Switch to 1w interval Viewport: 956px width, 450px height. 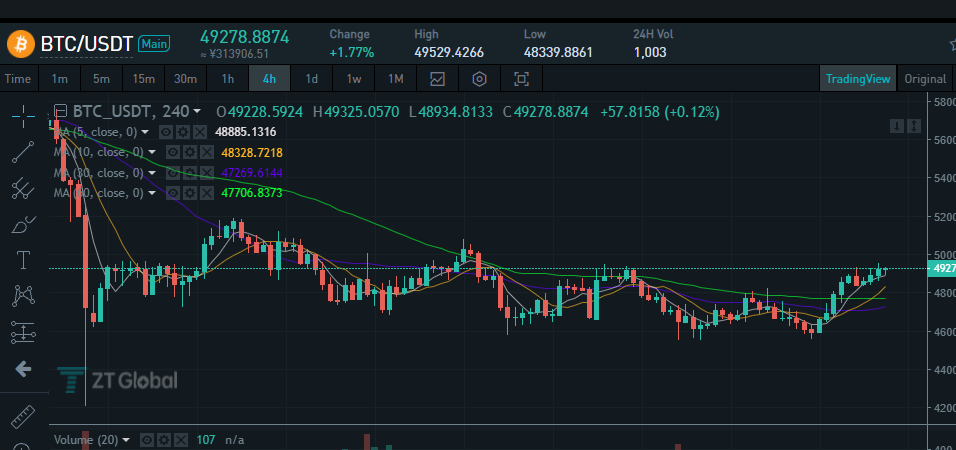point(354,79)
